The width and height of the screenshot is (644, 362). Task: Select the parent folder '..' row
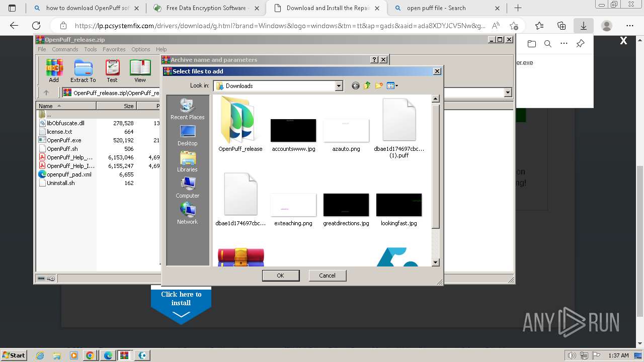[x=49, y=115]
